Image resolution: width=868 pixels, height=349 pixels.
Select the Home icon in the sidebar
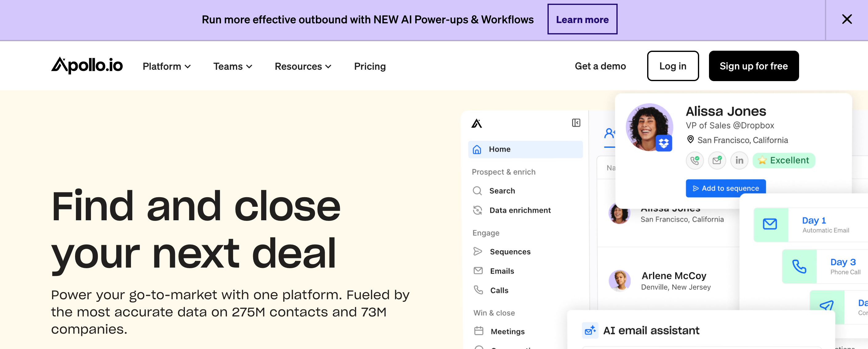pyautogui.click(x=477, y=149)
